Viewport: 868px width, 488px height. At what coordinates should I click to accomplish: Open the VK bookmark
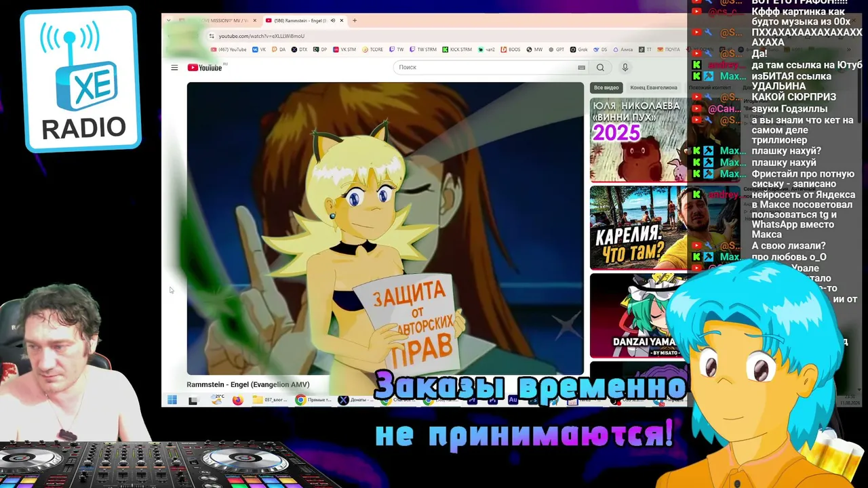[x=260, y=49]
